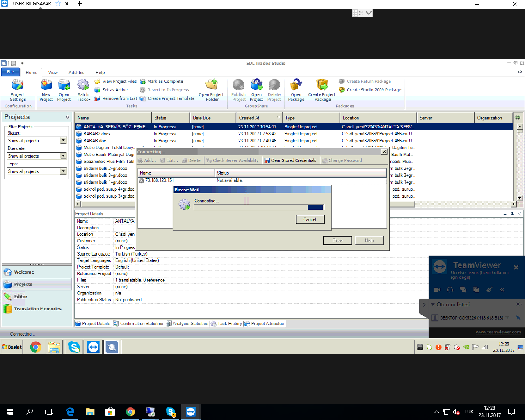Open the Editor view
The height and width of the screenshot is (420, 525).
(37, 297)
